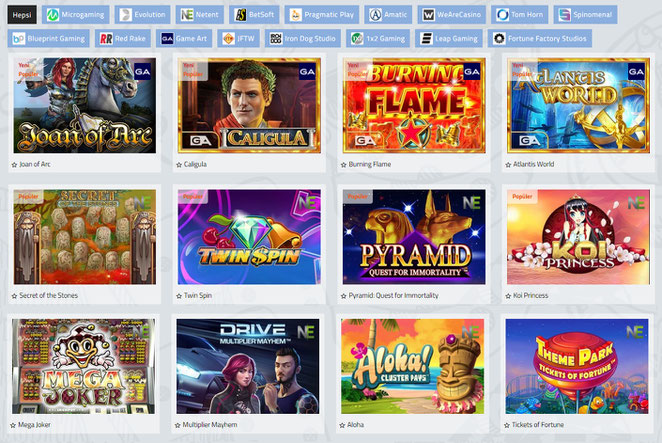Click the Iron Dog Studio logo icon
662x443 pixels.
point(276,39)
